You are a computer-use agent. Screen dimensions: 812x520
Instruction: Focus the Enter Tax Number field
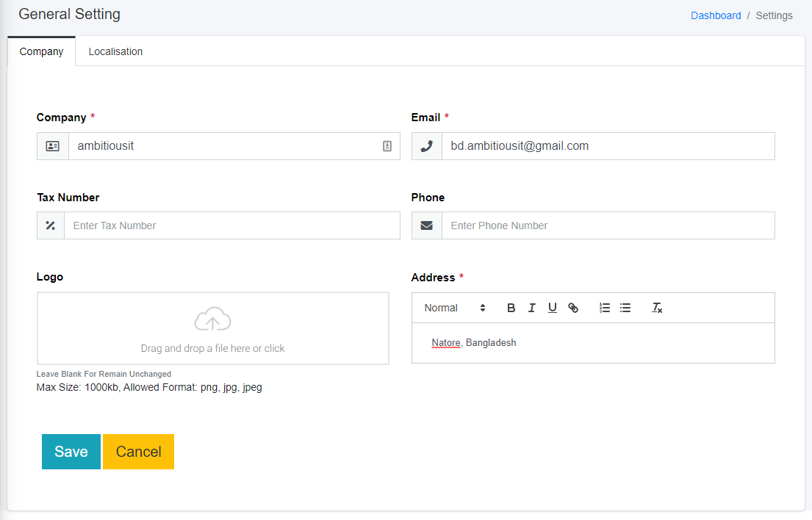[x=231, y=225]
